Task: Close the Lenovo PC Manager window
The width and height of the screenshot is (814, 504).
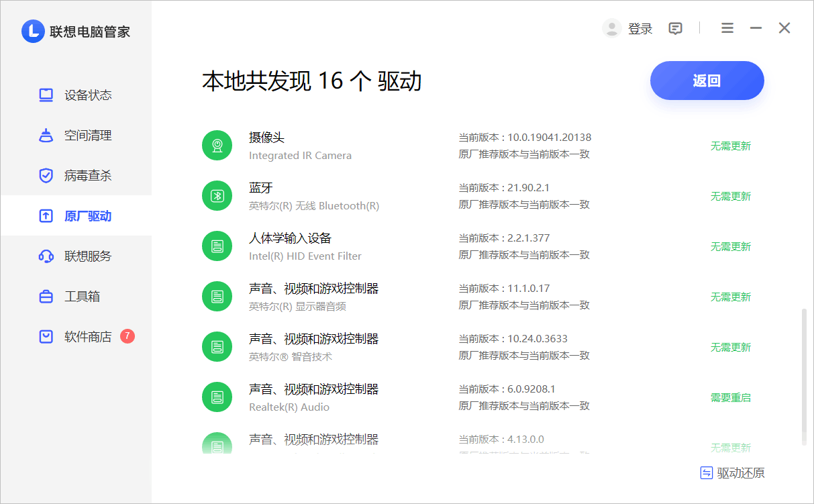Action: click(784, 28)
